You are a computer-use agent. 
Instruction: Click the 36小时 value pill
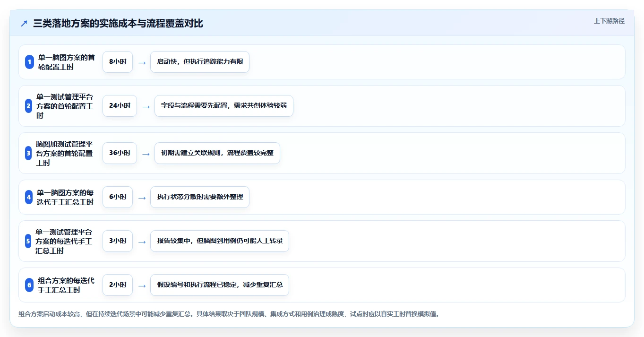coord(120,153)
